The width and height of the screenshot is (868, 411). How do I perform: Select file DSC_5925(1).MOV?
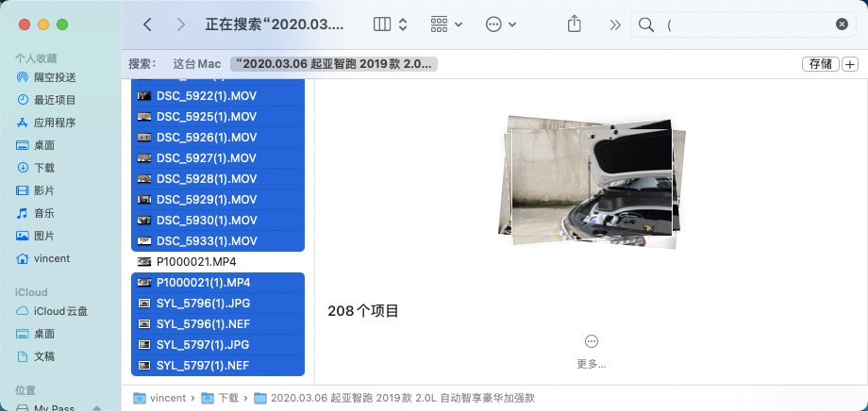click(x=218, y=117)
